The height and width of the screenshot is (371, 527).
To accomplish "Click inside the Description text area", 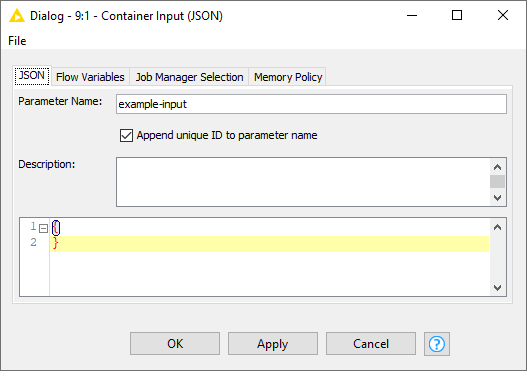I will (x=303, y=182).
